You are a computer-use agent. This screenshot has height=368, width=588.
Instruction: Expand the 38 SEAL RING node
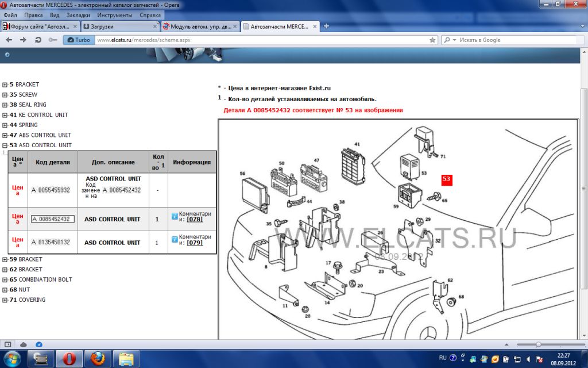(x=5, y=105)
